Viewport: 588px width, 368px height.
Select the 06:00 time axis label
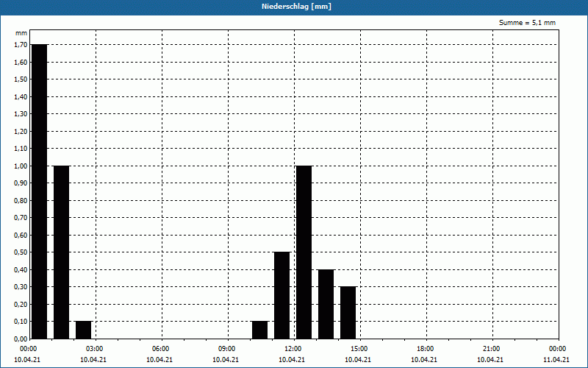pyautogui.click(x=160, y=349)
